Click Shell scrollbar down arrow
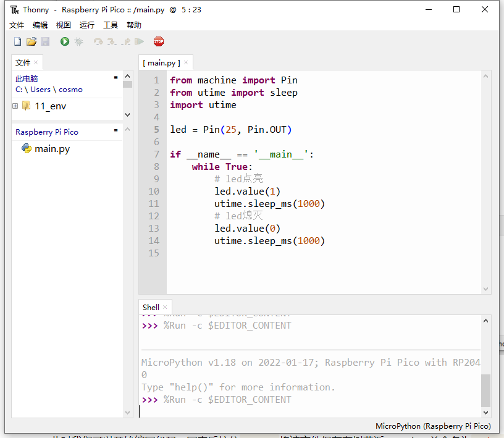504x438 pixels. pyautogui.click(x=485, y=412)
